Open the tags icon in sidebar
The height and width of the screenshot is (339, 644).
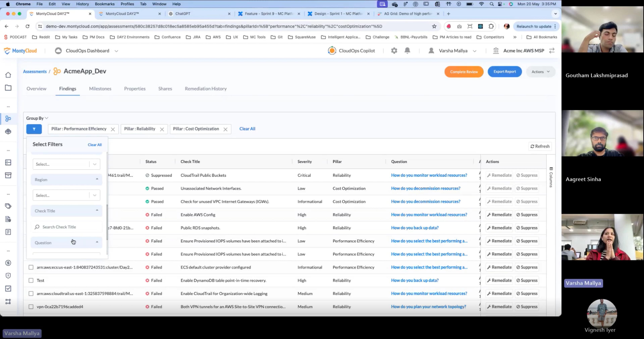coord(8,206)
